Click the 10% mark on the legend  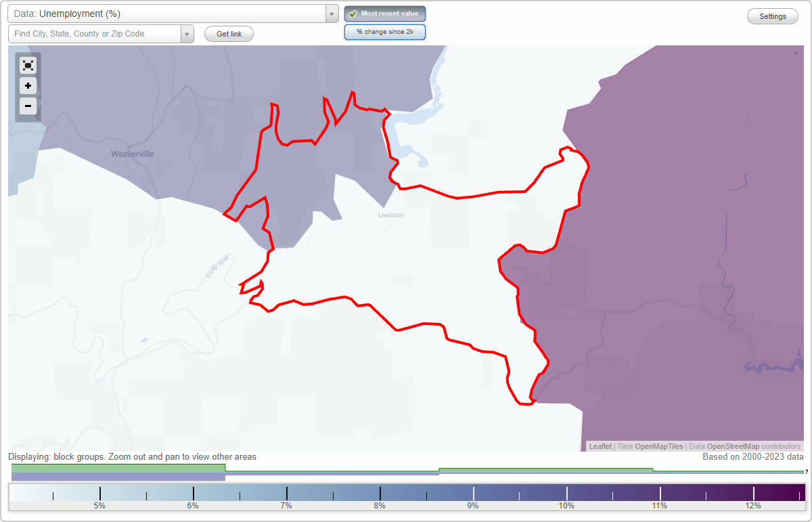tap(566, 506)
